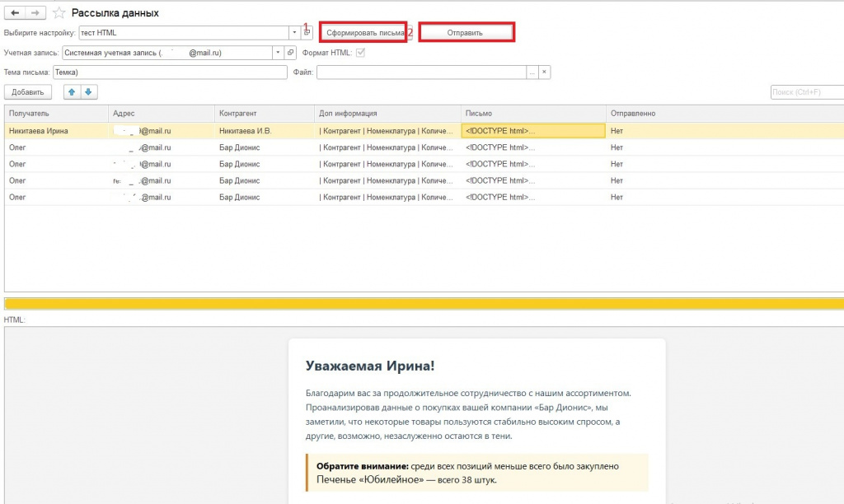Select the highlighted '<!DOCTYPE html>...' cell in first row
Viewport: 844px width, 504px height.
pos(533,131)
